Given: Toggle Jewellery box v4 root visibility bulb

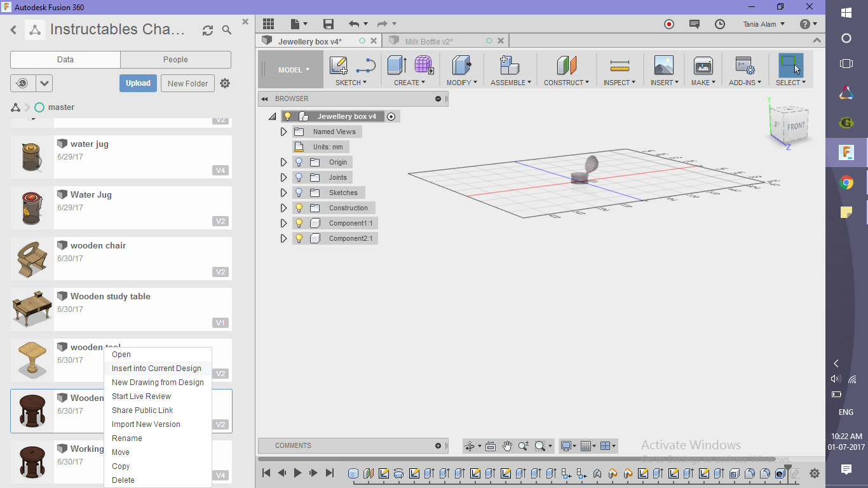Looking at the screenshot, I should (287, 116).
